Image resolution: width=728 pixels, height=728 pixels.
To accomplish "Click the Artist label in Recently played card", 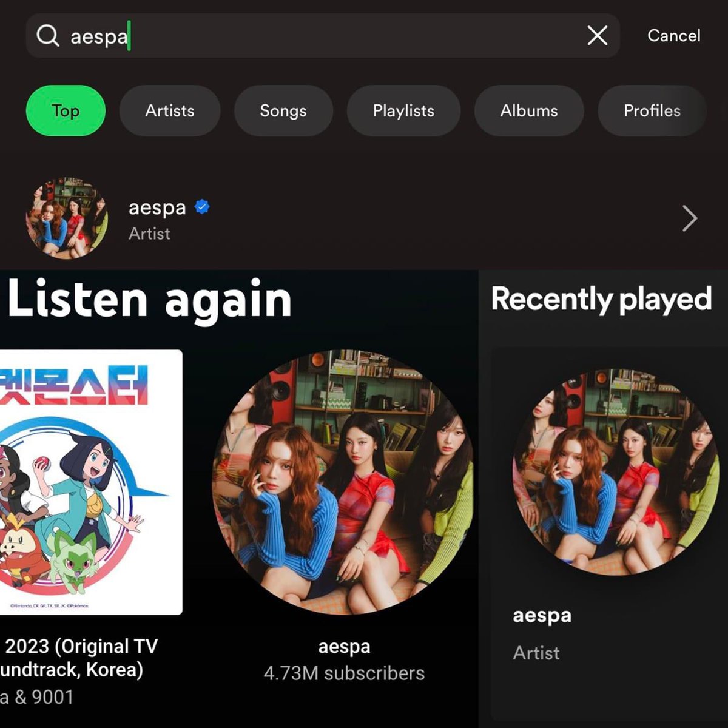I will (x=536, y=653).
